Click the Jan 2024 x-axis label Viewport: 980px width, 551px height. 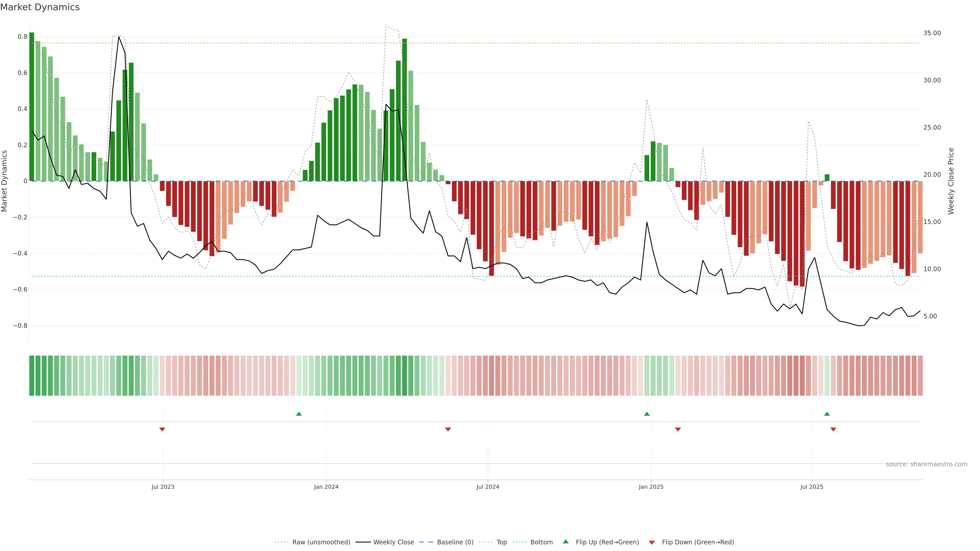pyautogui.click(x=326, y=487)
